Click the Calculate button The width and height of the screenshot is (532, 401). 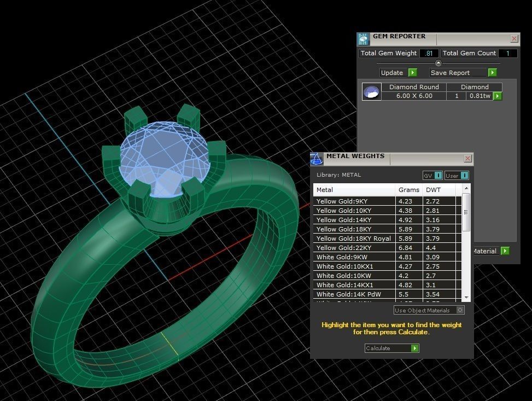pos(392,348)
